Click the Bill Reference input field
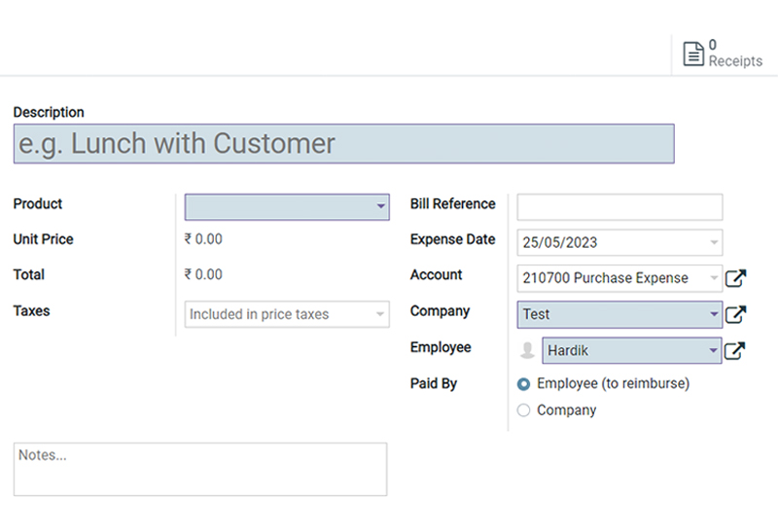This screenshot has height=532, width=778. [x=619, y=207]
